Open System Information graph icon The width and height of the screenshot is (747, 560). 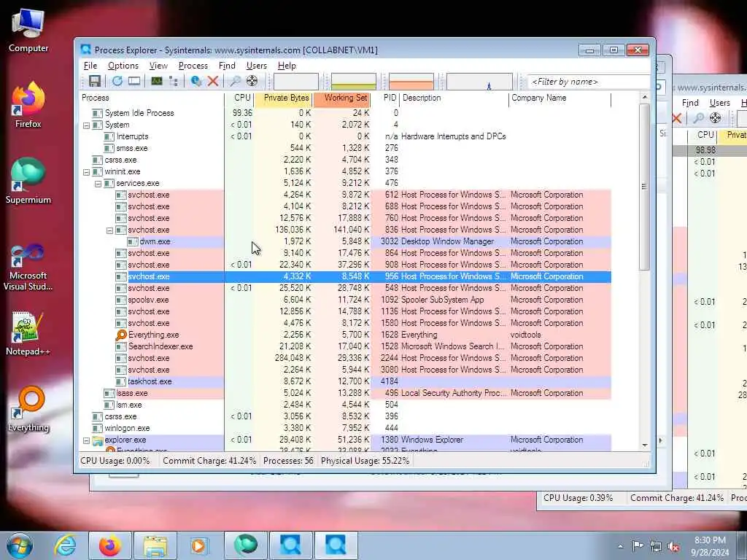(157, 81)
